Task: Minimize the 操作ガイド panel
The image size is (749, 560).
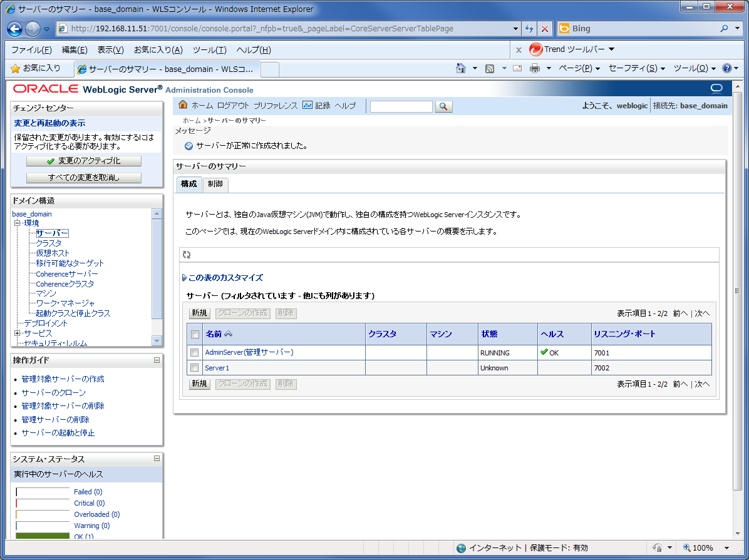Action: pyautogui.click(x=157, y=360)
